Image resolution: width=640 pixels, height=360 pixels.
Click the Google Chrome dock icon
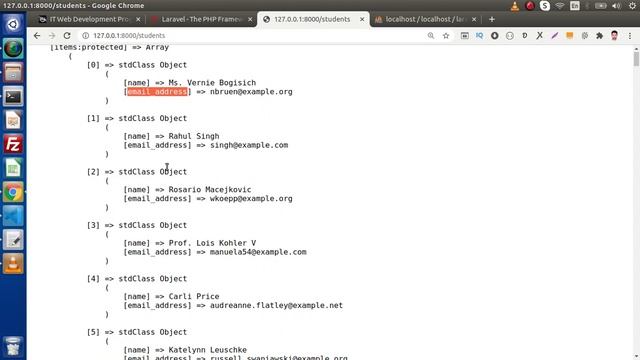coord(13,192)
